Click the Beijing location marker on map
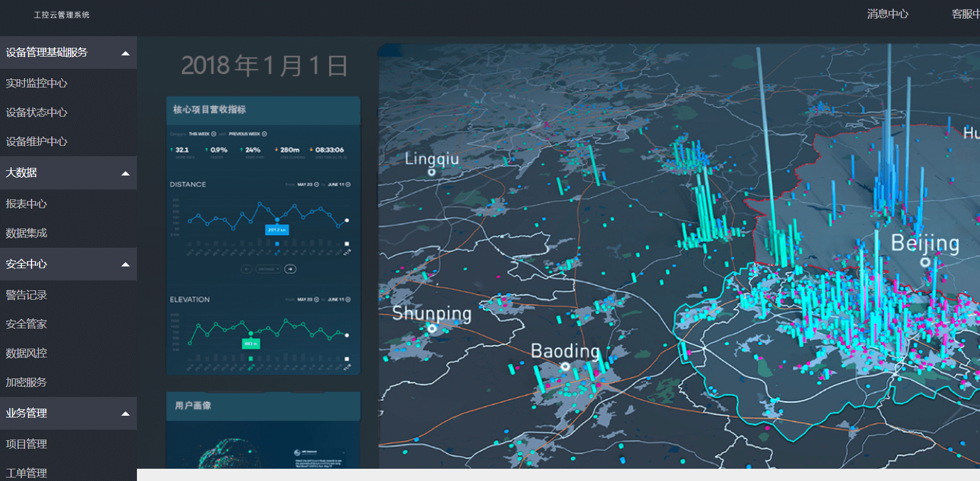The image size is (980, 481). [x=925, y=262]
